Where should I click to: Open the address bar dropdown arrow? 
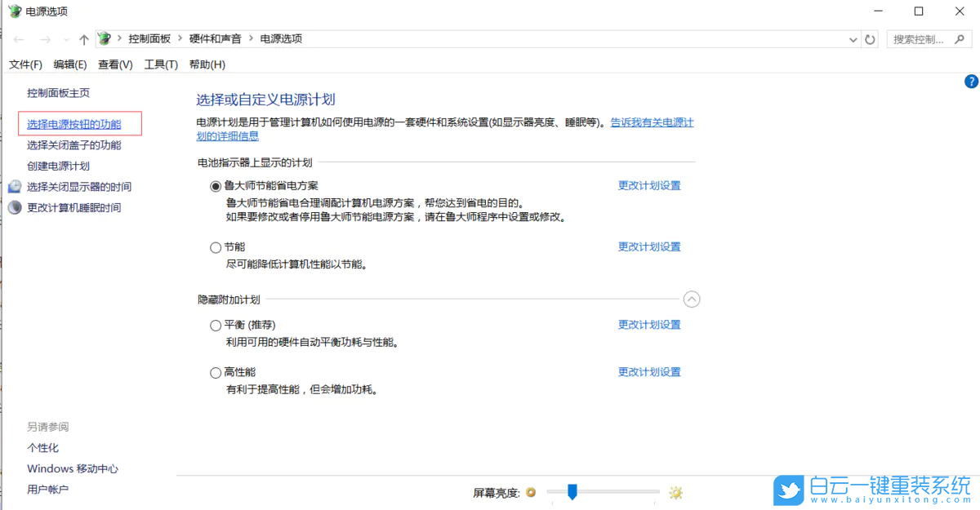tap(853, 38)
